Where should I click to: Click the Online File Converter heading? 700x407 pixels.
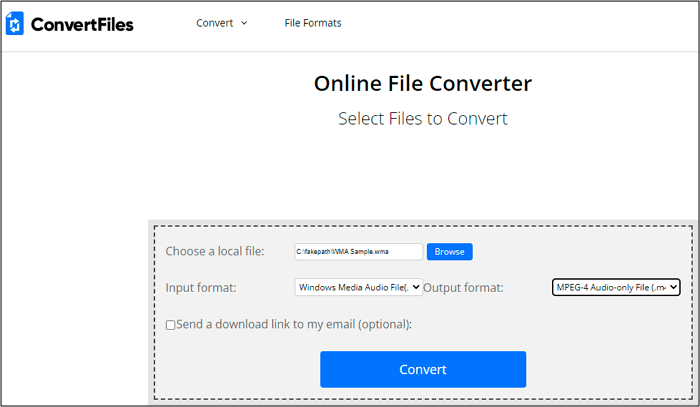pos(422,83)
